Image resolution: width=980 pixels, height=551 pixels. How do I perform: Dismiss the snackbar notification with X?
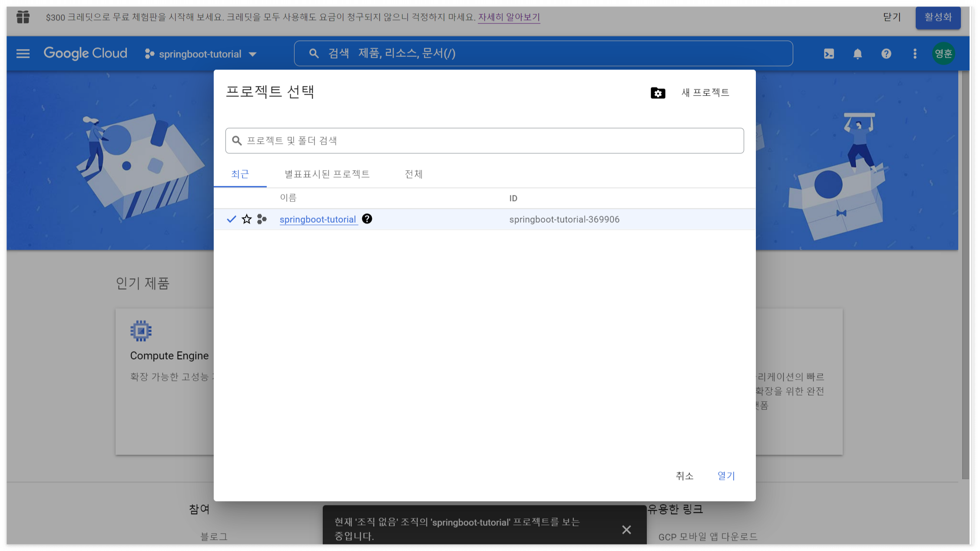click(626, 529)
